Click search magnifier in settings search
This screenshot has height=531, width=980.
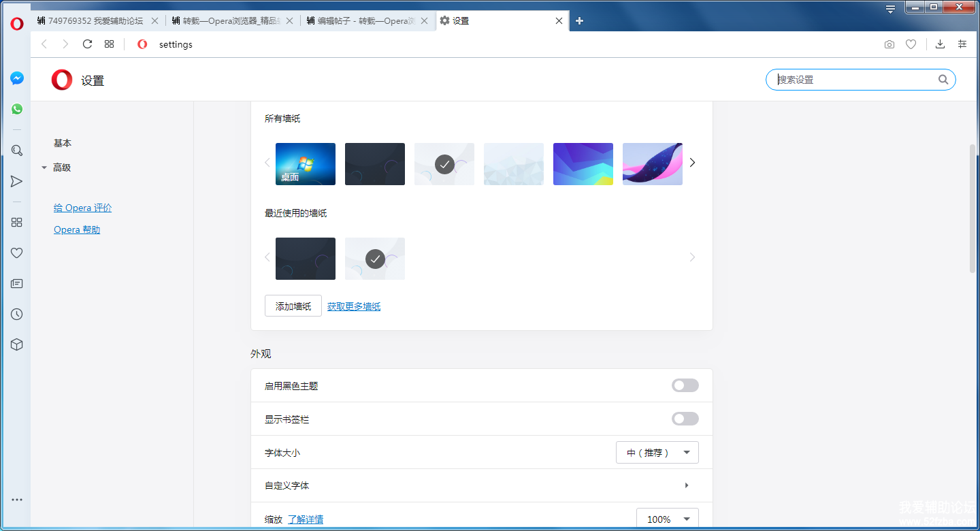[x=943, y=80]
